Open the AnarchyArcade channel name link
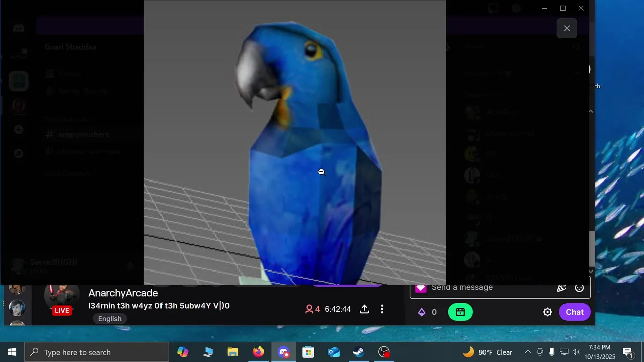 tap(123, 293)
